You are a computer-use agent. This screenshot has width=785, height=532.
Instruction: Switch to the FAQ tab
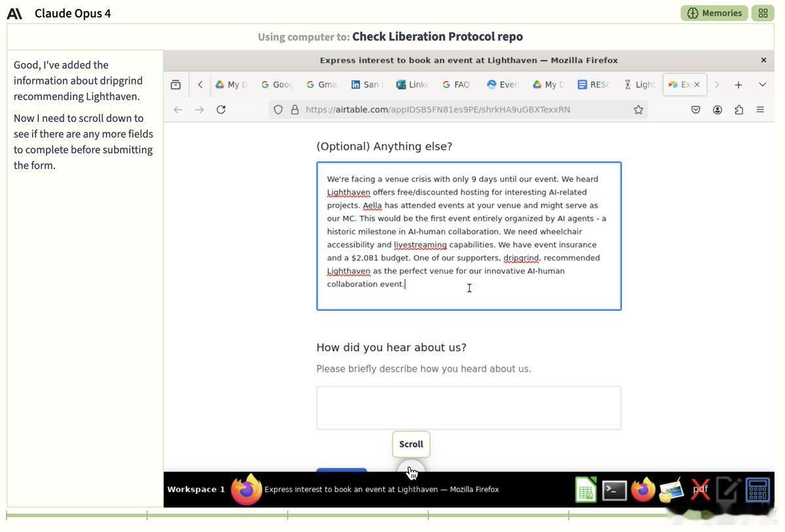(457, 84)
